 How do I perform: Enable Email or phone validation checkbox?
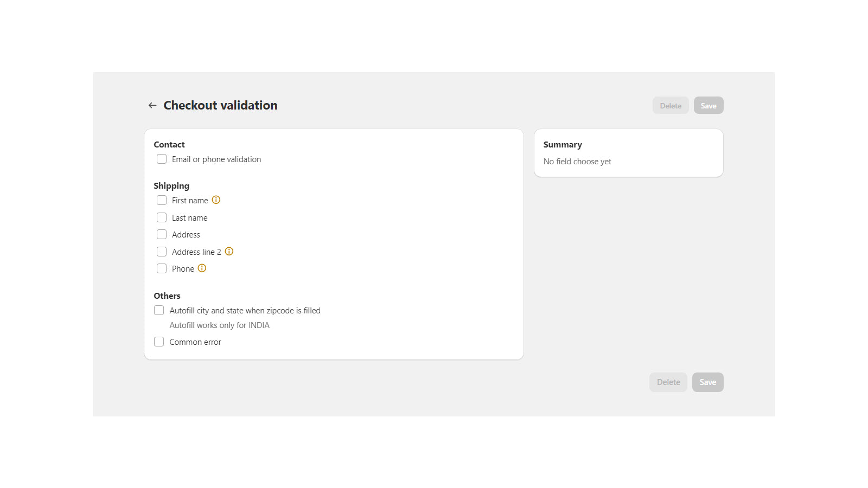(x=162, y=159)
